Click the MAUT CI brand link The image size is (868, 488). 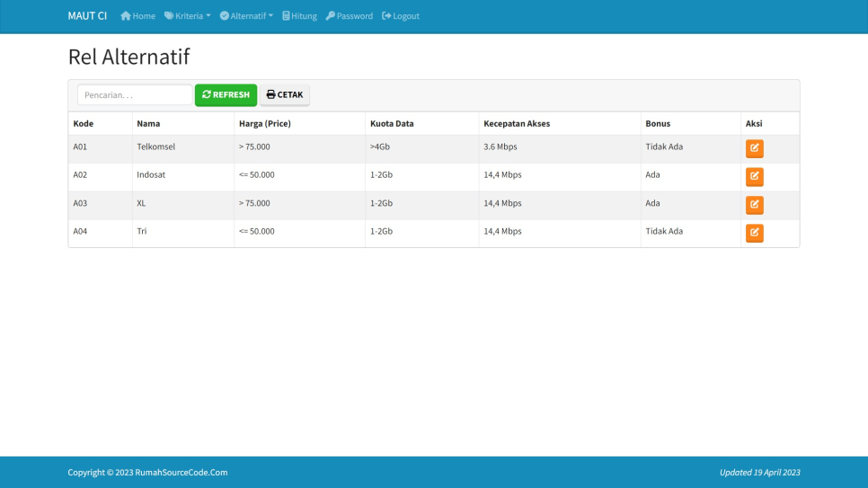tap(87, 16)
